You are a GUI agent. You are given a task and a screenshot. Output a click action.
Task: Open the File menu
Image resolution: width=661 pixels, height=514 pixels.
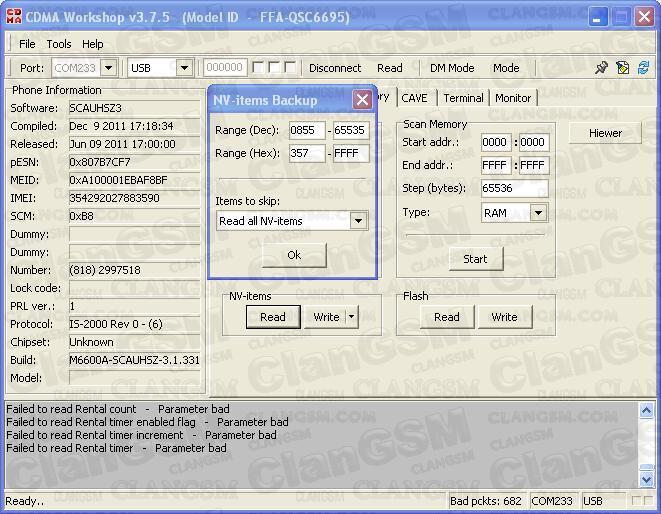click(27, 44)
